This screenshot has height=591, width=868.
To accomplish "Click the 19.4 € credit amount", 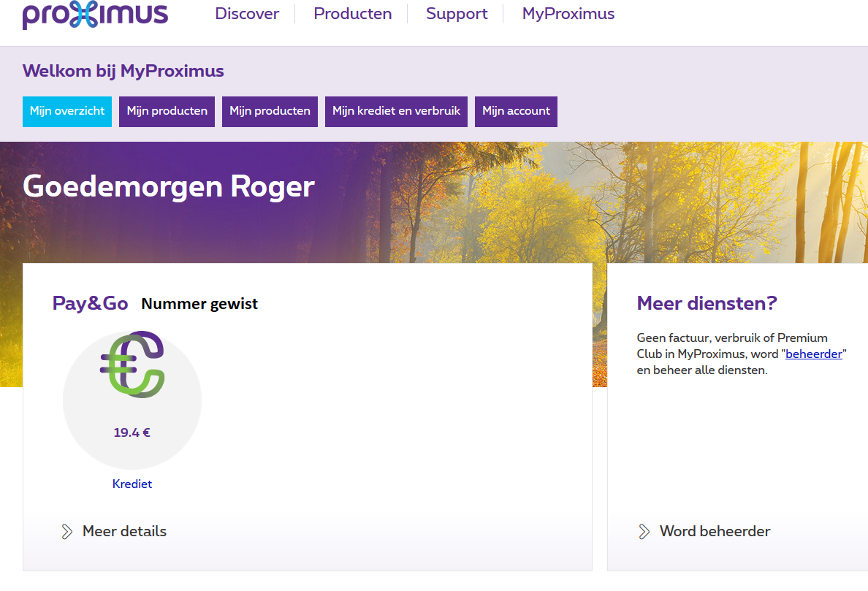I will pyautogui.click(x=132, y=432).
